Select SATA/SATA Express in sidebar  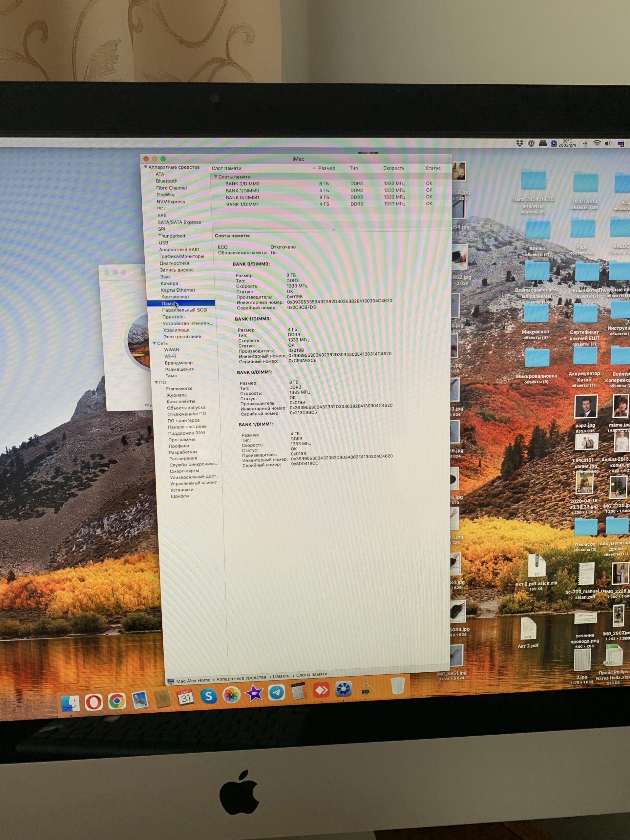point(179,222)
